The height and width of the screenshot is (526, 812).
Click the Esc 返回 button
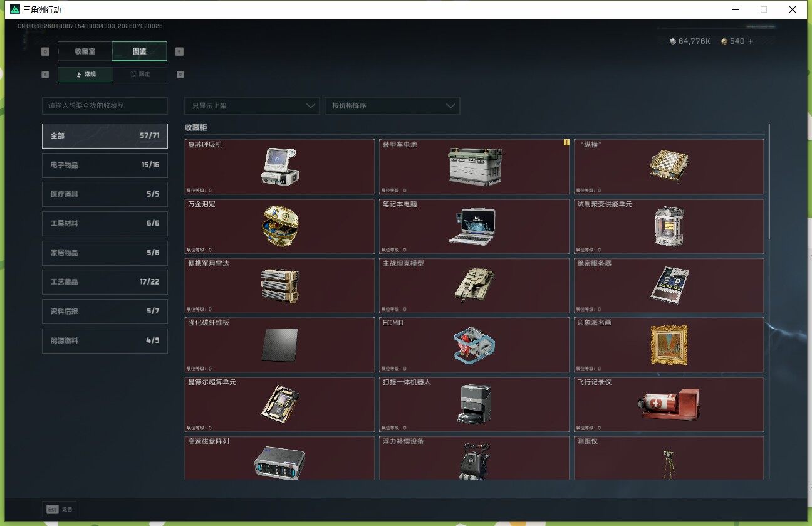coord(60,509)
